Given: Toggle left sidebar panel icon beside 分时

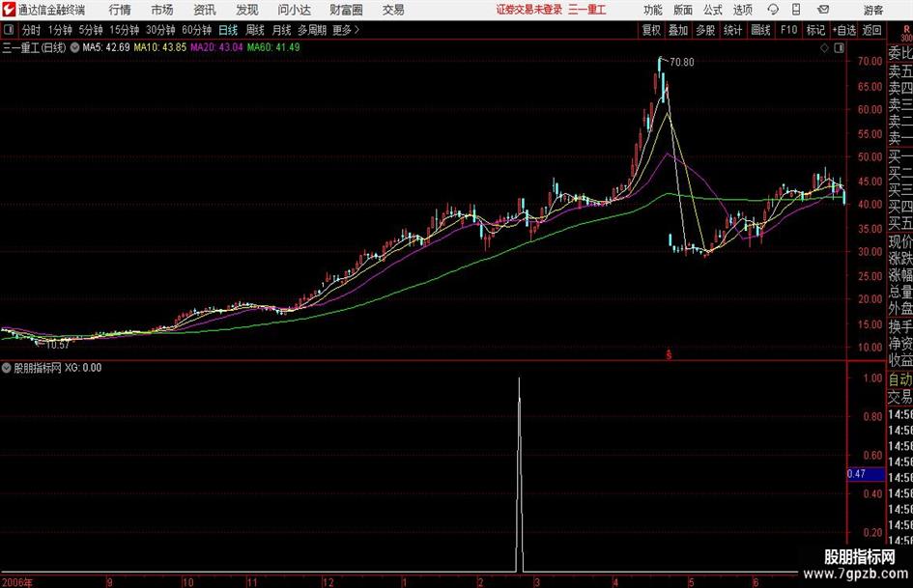Looking at the screenshot, I should (9, 30).
